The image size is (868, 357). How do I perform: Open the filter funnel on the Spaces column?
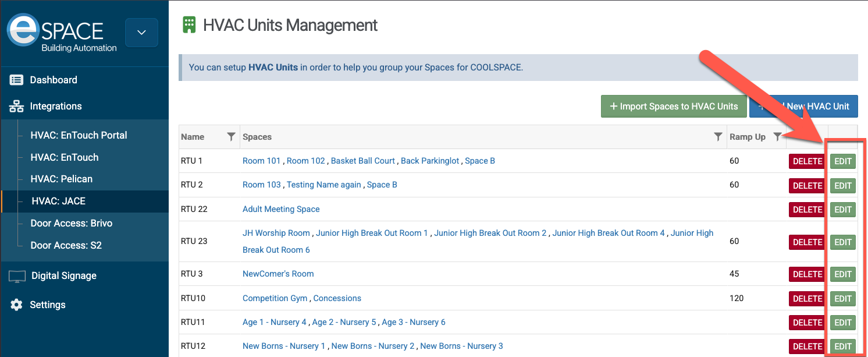click(x=718, y=137)
